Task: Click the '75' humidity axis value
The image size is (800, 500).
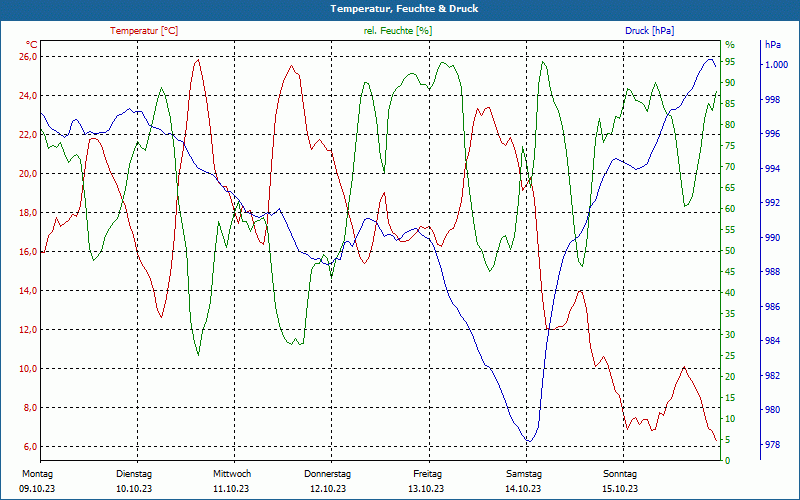Action: pos(730,146)
